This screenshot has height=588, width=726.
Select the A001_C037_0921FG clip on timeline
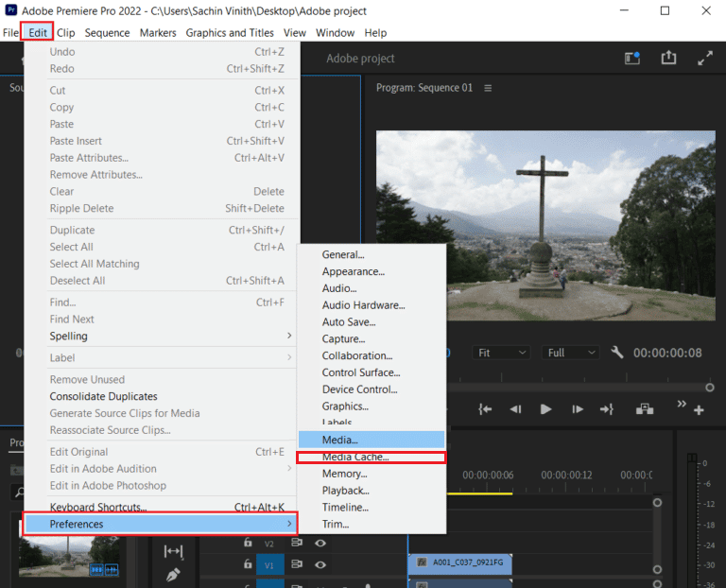tap(460, 562)
